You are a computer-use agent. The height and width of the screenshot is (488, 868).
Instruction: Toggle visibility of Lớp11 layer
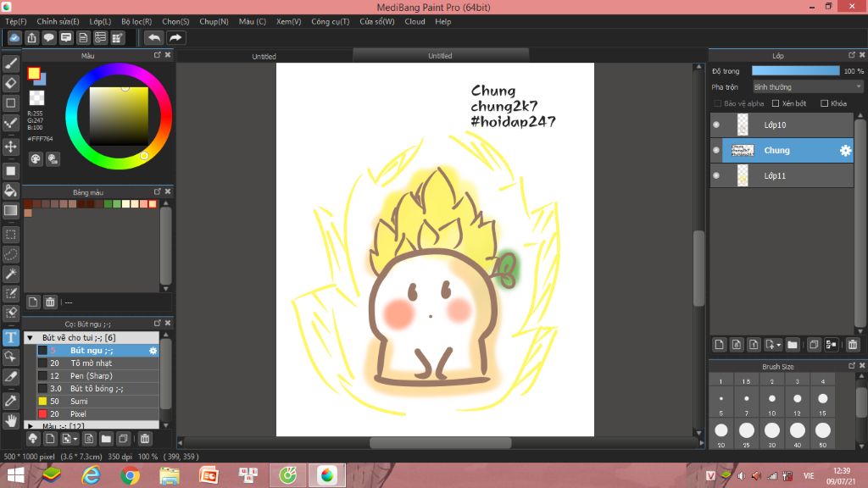[x=716, y=176]
